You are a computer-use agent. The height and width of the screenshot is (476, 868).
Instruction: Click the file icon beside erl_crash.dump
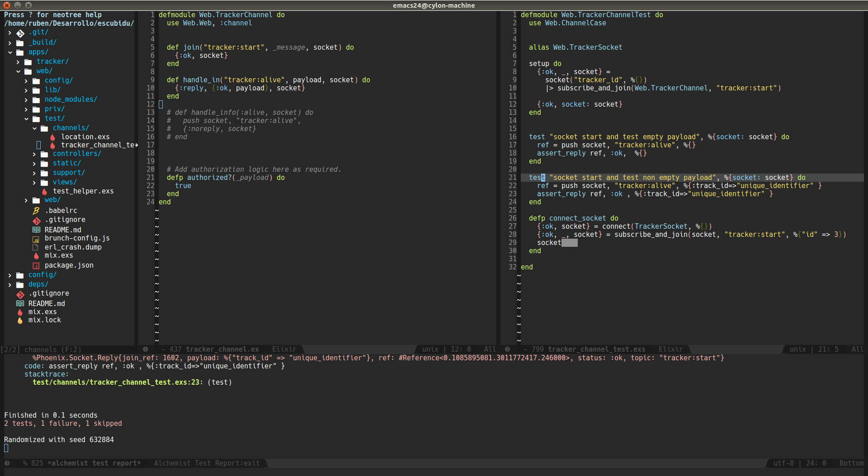tap(36, 247)
